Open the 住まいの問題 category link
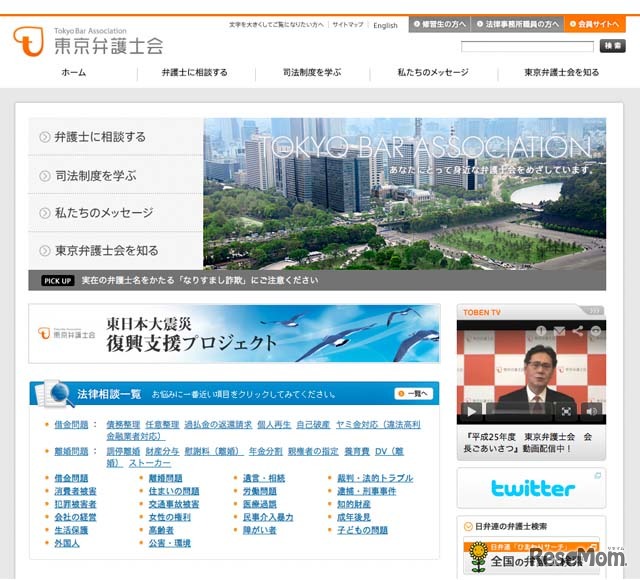The image size is (640, 580). coord(174,491)
